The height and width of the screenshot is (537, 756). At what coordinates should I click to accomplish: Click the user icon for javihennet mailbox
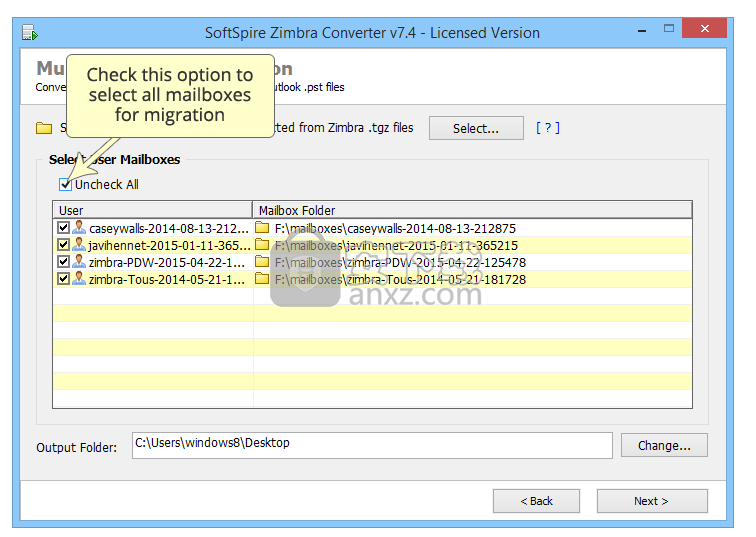pyautogui.click(x=79, y=245)
